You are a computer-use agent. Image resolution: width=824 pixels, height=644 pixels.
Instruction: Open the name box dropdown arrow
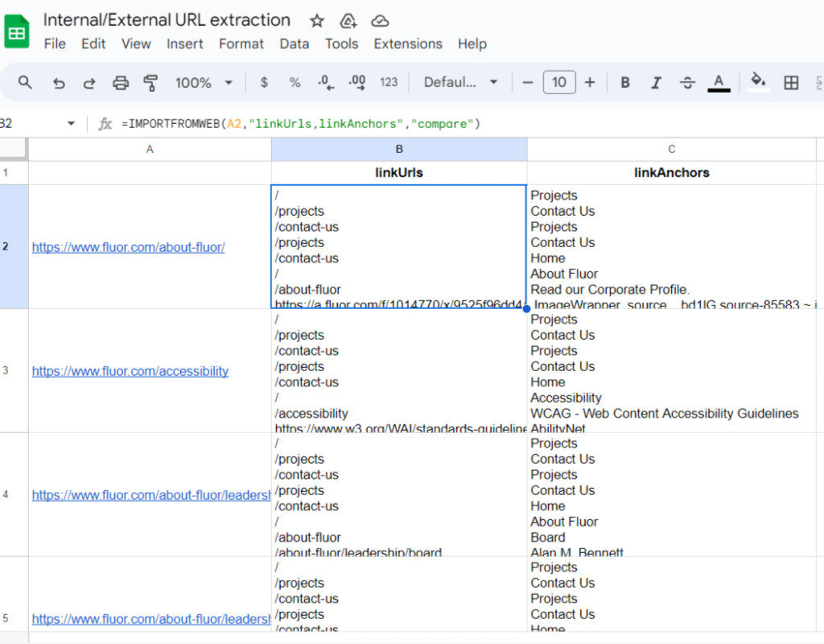(x=71, y=123)
